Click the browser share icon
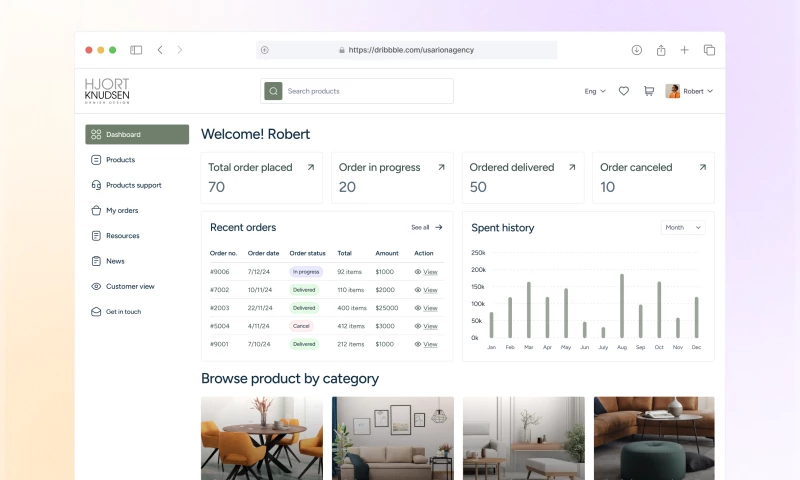This screenshot has width=800, height=480. point(661,50)
